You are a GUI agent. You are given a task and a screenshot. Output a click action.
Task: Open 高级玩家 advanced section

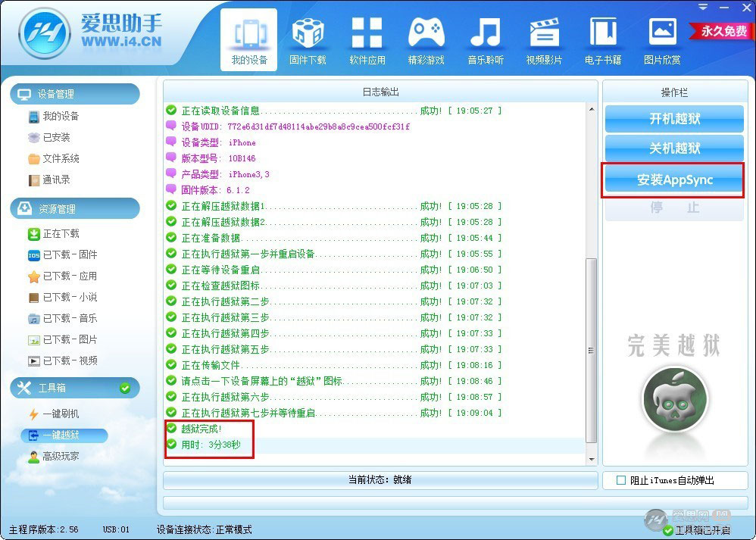click(x=61, y=456)
